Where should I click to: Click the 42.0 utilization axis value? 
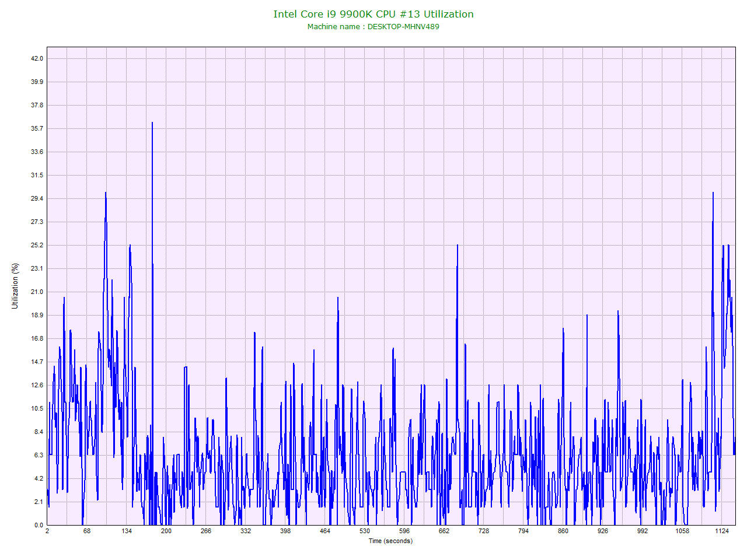click(37, 58)
